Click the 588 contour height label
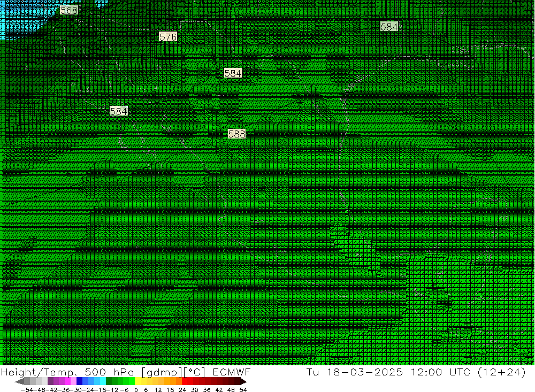Viewport: 535px width, 392px height. pos(237,134)
